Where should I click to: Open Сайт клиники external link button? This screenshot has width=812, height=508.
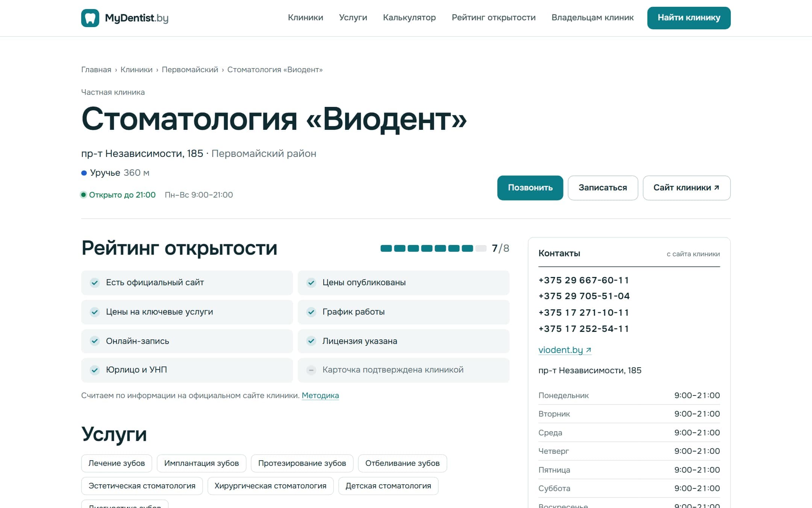[686, 188]
